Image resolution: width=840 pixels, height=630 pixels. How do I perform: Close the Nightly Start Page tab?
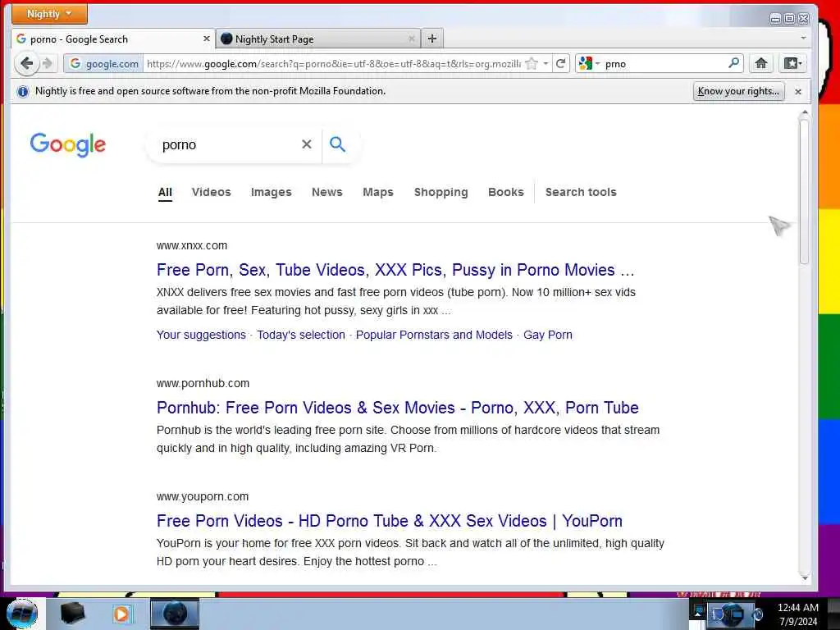412,39
